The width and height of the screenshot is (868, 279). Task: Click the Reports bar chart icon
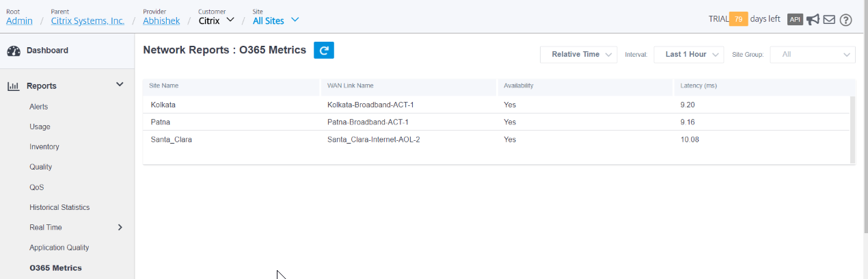pos(13,86)
